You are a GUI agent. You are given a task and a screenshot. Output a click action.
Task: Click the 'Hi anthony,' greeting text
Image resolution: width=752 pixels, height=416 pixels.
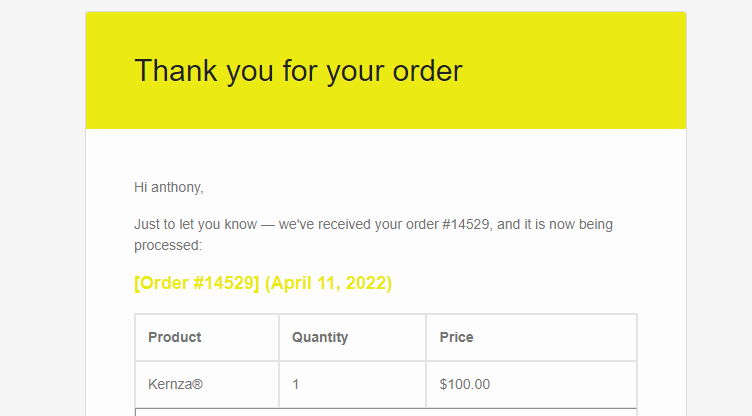click(x=169, y=187)
